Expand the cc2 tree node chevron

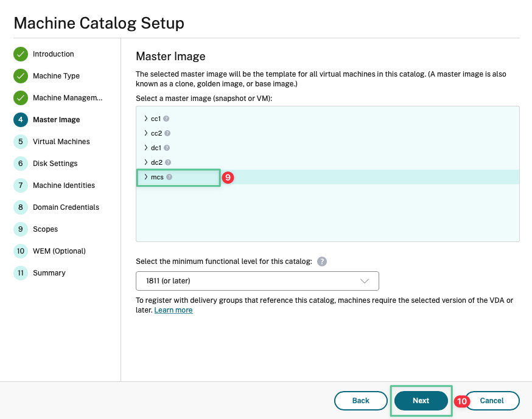point(146,133)
